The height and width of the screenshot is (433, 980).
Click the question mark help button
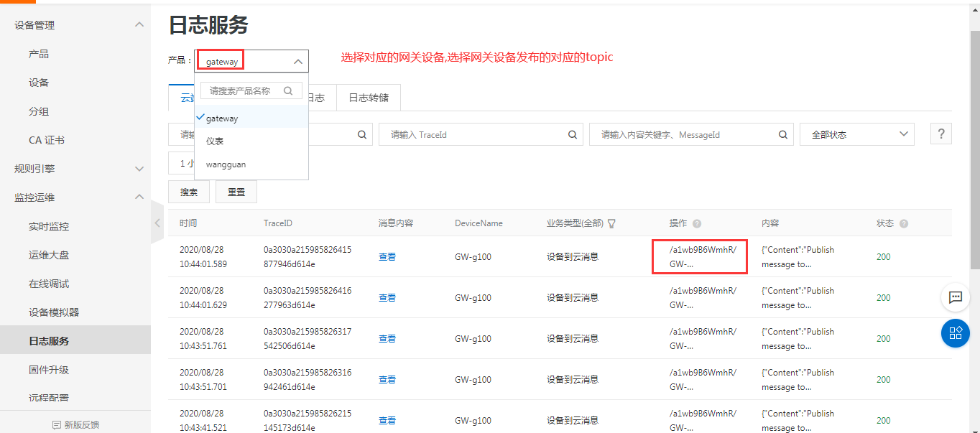pyautogui.click(x=940, y=134)
